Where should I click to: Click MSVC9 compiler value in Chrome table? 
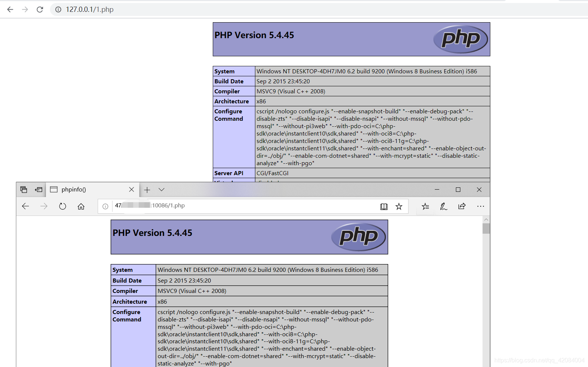(x=291, y=91)
